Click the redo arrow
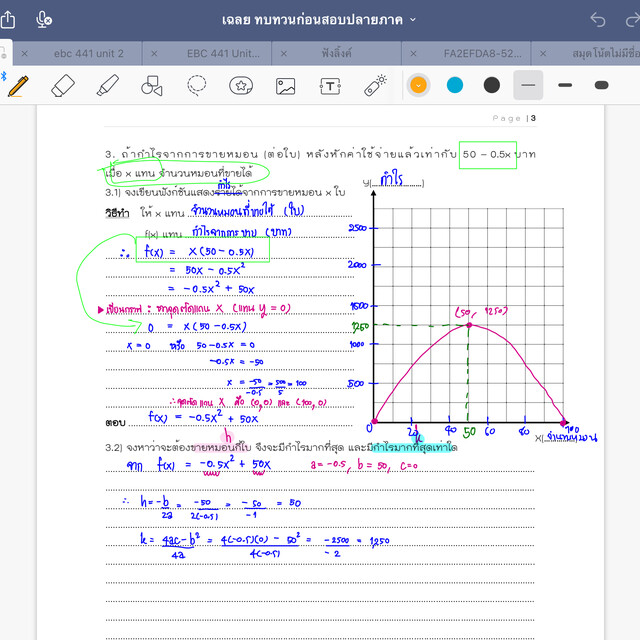Viewport: 640px width, 640px height. coord(633,19)
